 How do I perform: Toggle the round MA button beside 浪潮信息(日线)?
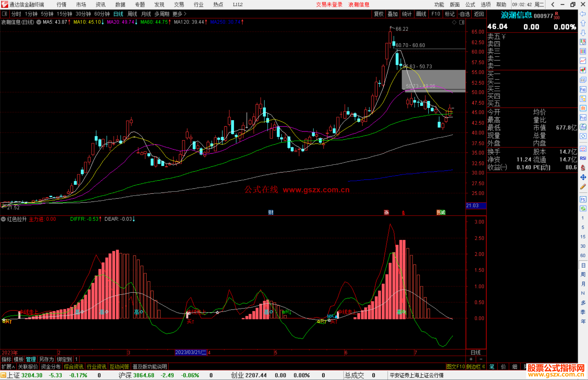click(39, 22)
